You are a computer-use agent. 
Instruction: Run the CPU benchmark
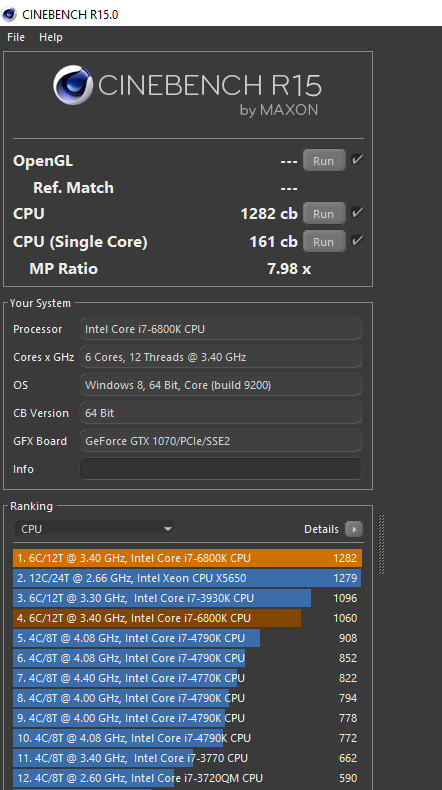click(324, 214)
